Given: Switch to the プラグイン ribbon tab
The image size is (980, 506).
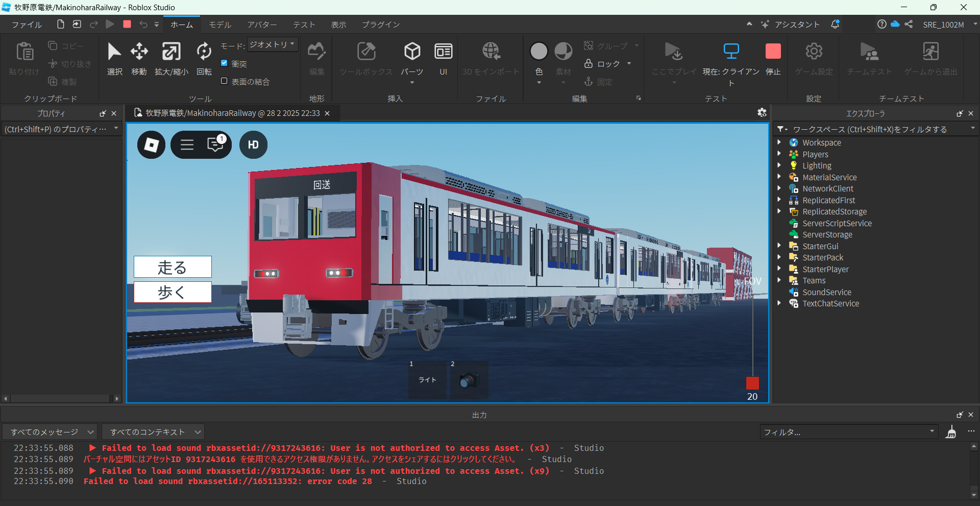Looking at the screenshot, I should [381, 25].
